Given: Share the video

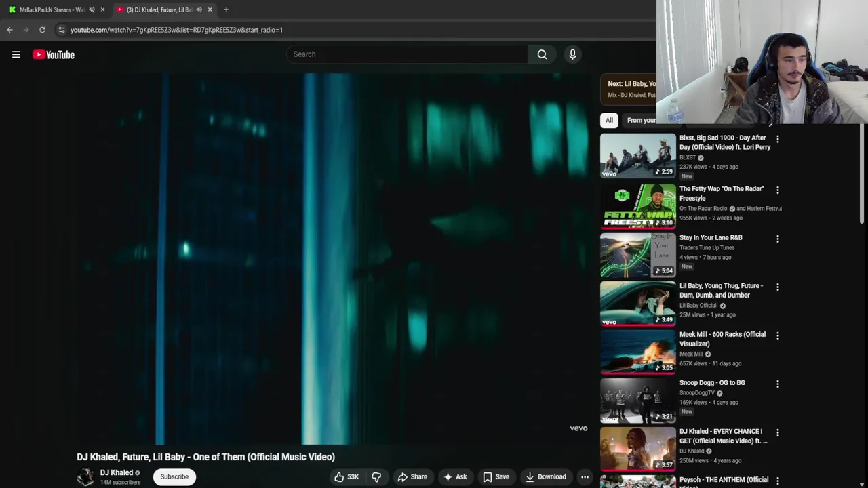Looking at the screenshot, I should (412, 476).
